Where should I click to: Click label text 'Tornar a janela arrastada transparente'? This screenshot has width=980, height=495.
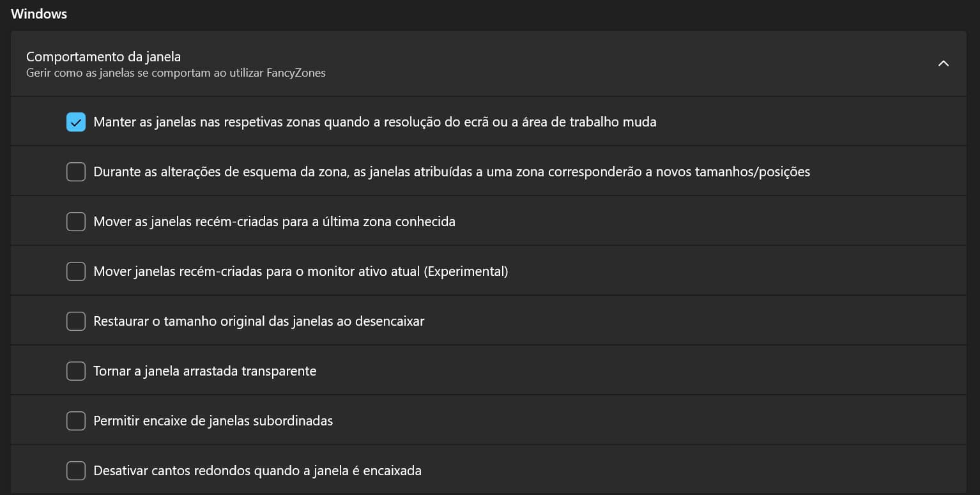click(204, 371)
